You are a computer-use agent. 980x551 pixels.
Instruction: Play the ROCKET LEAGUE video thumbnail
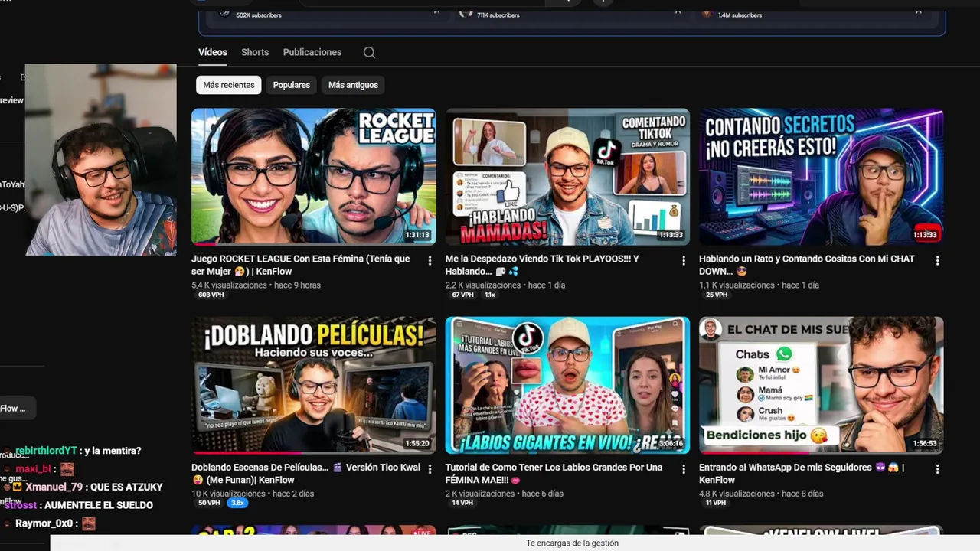(314, 177)
